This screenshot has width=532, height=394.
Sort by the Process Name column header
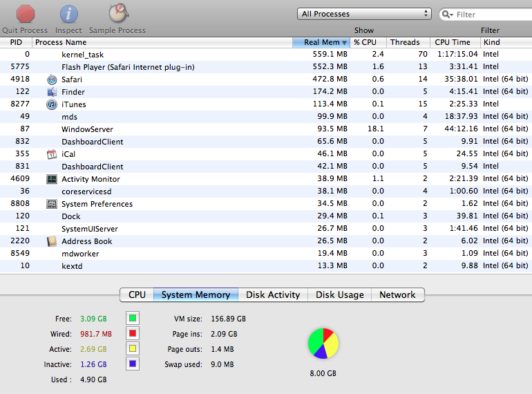(162, 42)
